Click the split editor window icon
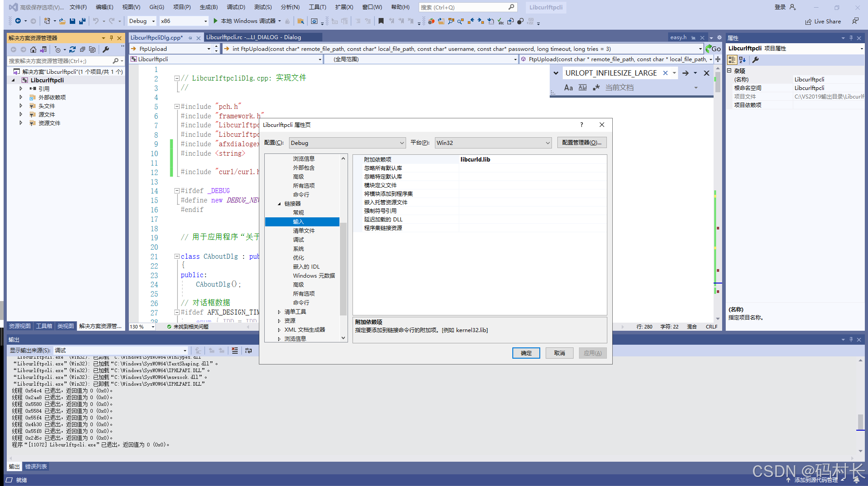Screen dimensions: 868x486 click(x=718, y=59)
